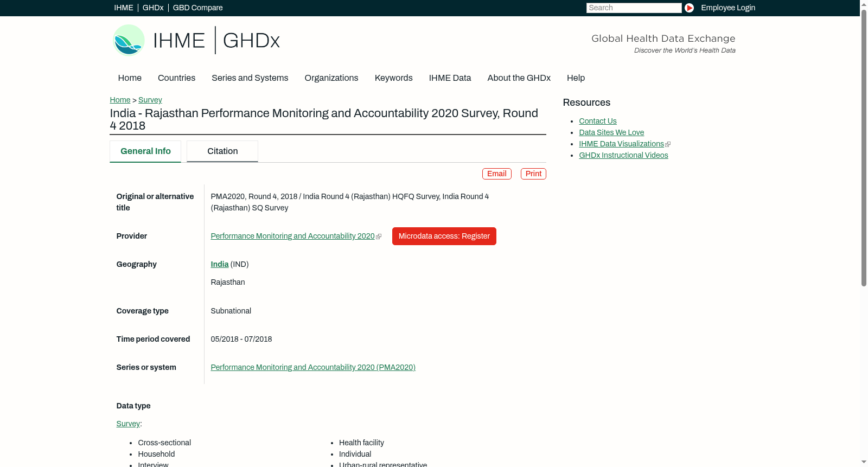Click external link icon next to IHME Data Visualizations
The height and width of the screenshot is (467, 868).
tap(668, 144)
